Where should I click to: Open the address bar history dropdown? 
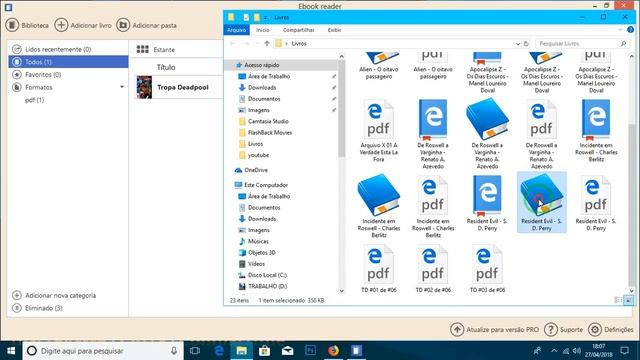(518, 44)
